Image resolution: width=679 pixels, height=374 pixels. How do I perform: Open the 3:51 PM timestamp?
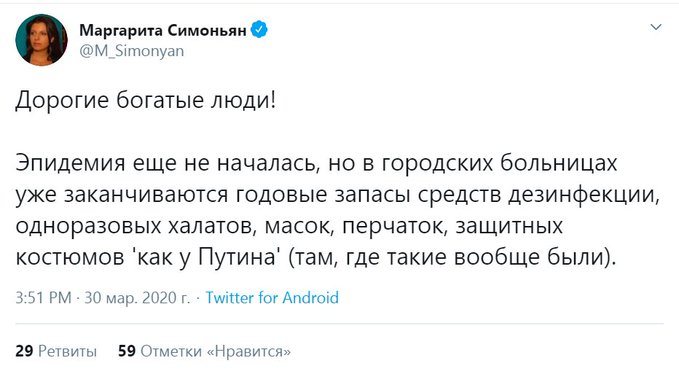tap(43, 298)
